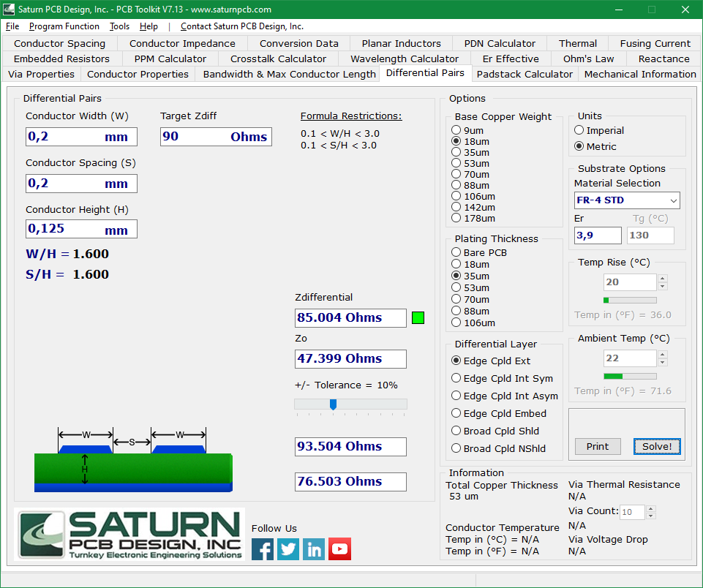This screenshot has height=588, width=703.
Task: Click the differential pair cross-section diagram
Action: pos(133,460)
